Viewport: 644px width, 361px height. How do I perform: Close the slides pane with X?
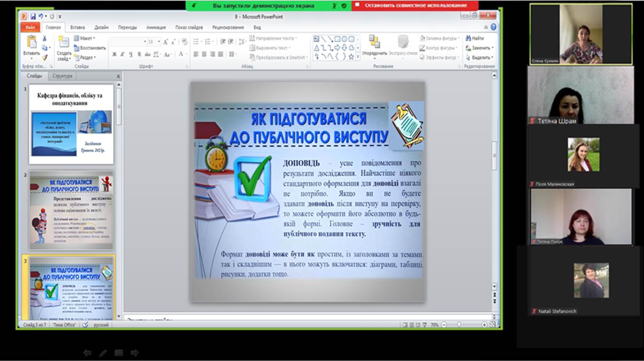point(118,76)
